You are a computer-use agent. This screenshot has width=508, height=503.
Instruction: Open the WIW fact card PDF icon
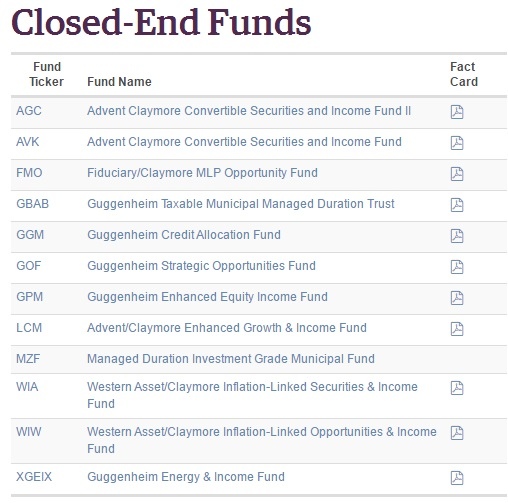(457, 433)
